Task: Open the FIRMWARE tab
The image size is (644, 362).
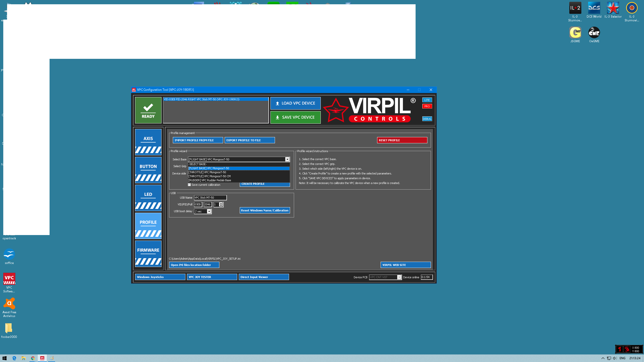Action: 148,253
